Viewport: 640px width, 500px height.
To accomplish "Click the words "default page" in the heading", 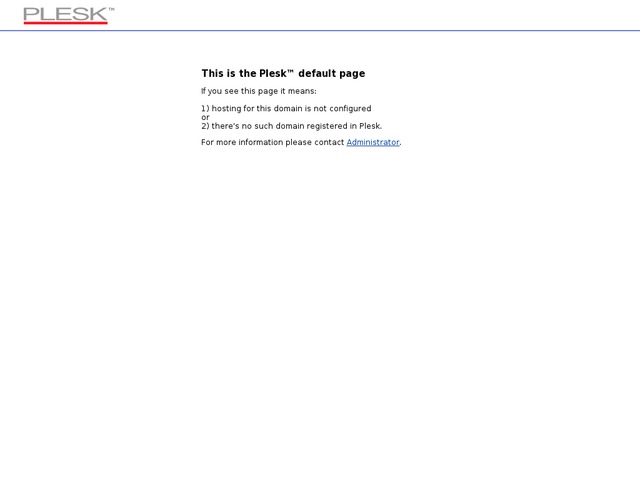I will [332, 74].
